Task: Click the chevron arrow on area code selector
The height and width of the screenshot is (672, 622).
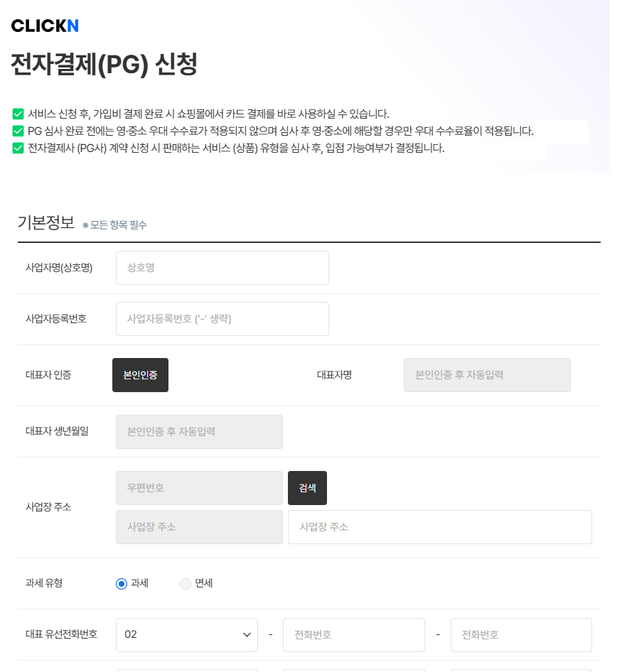Action: click(x=247, y=634)
